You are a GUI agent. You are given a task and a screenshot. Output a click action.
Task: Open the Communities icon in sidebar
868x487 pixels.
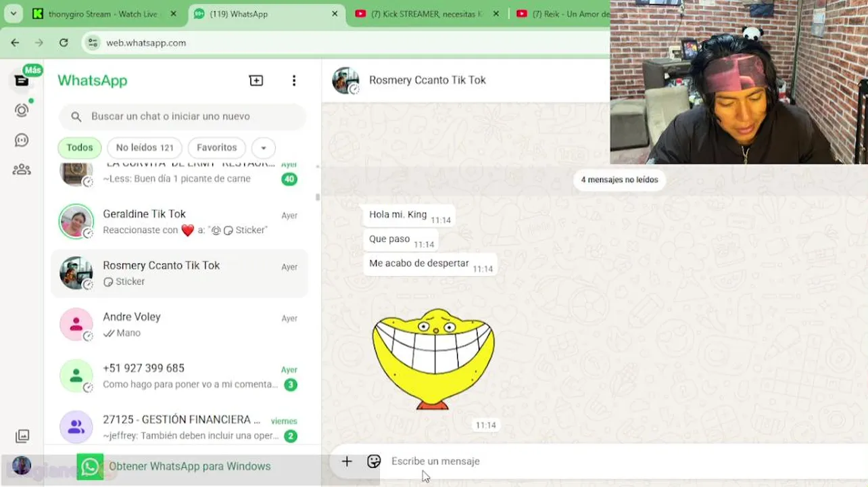22,170
